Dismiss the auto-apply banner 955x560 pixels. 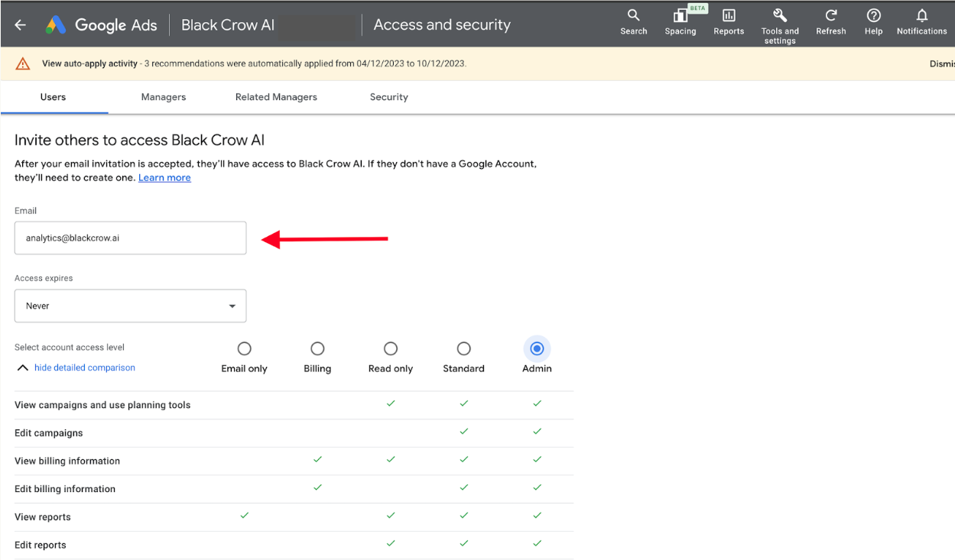pos(942,63)
